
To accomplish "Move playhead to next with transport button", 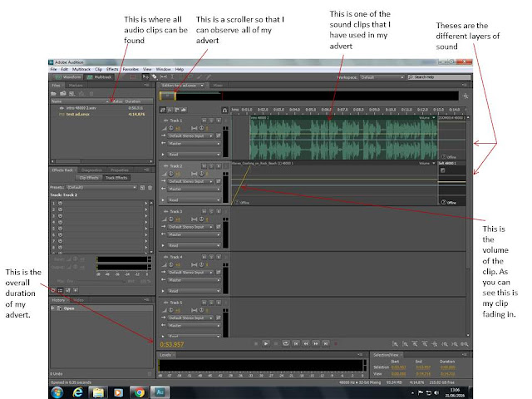I will pos(326,343).
